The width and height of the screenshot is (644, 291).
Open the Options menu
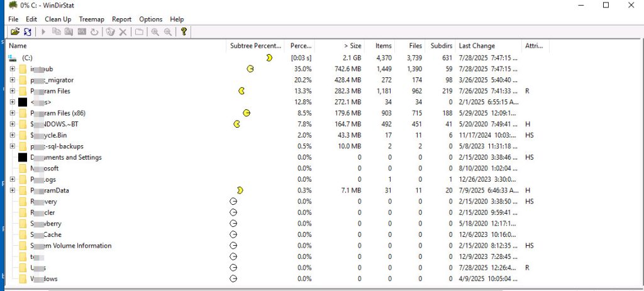click(x=150, y=19)
